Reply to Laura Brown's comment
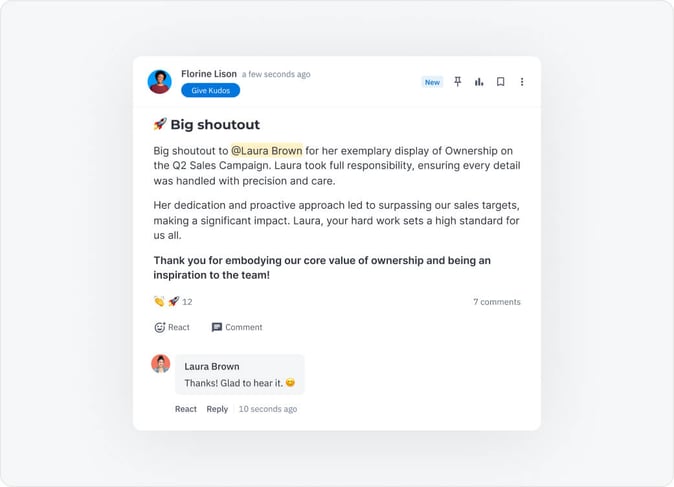This screenshot has height=487, width=674. point(217,409)
